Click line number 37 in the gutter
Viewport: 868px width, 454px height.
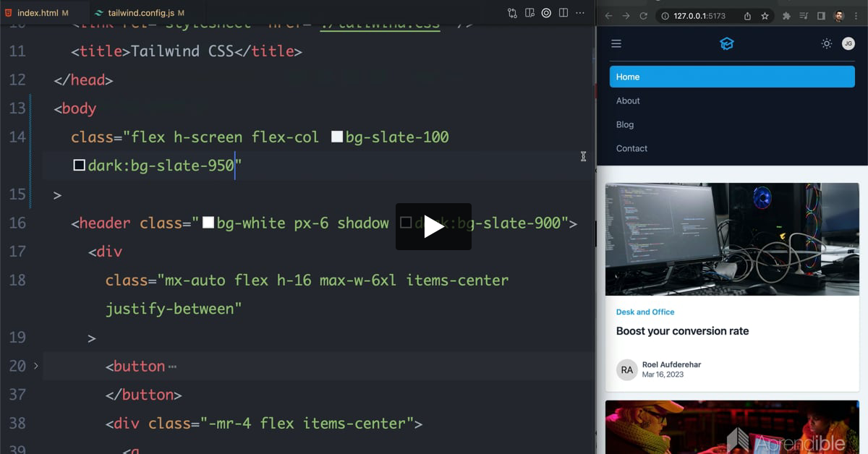coord(17,395)
